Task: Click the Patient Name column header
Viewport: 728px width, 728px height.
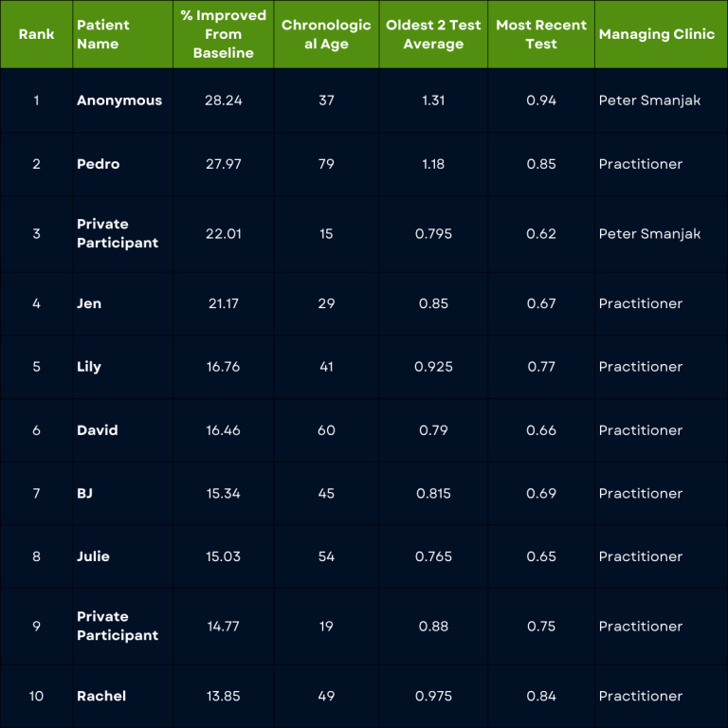Action: coord(102,34)
